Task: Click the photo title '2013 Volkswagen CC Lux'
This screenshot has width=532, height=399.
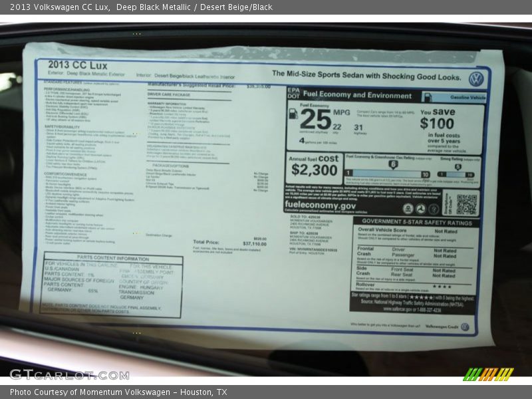Action: [x=59, y=7]
